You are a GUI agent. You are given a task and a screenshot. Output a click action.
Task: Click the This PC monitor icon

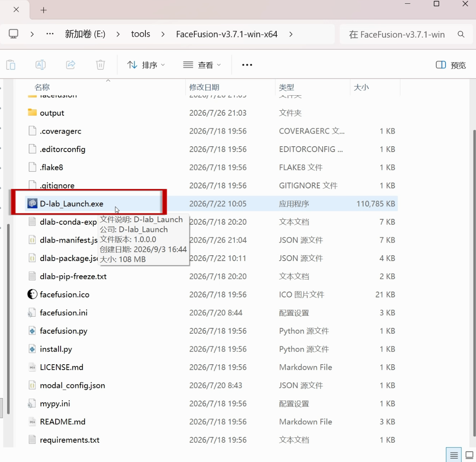(13, 34)
